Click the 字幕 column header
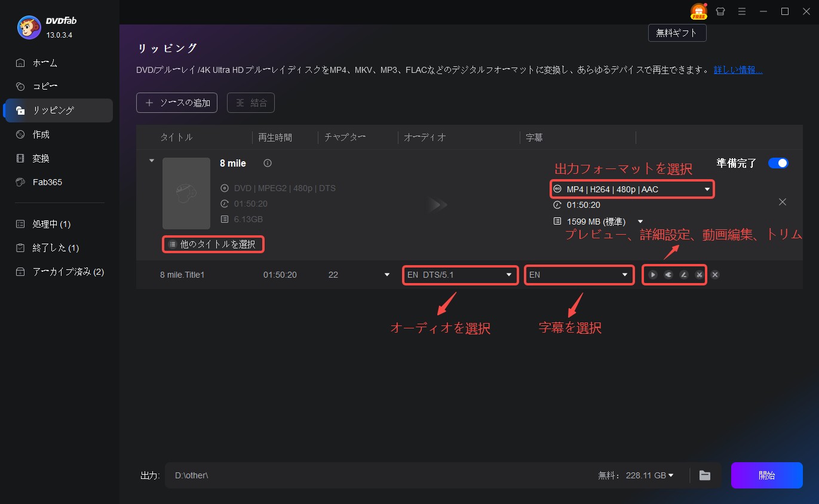The image size is (819, 504). [534, 137]
